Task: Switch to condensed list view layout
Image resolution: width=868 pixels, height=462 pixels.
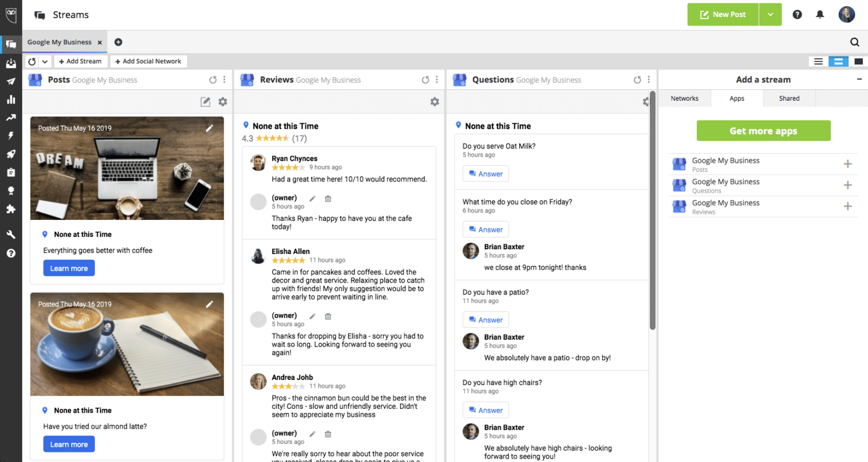Action: click(818, 61)
